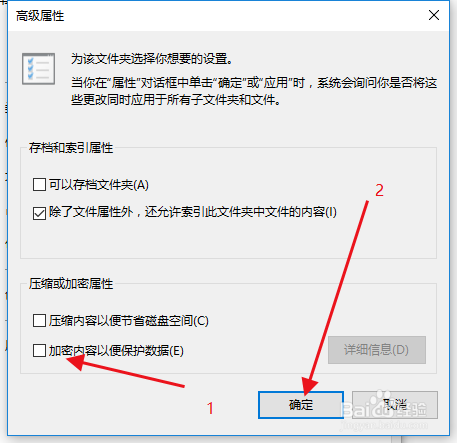Click the 除了文件属性外 index option label
457x443 pixels.
point(193,212)
